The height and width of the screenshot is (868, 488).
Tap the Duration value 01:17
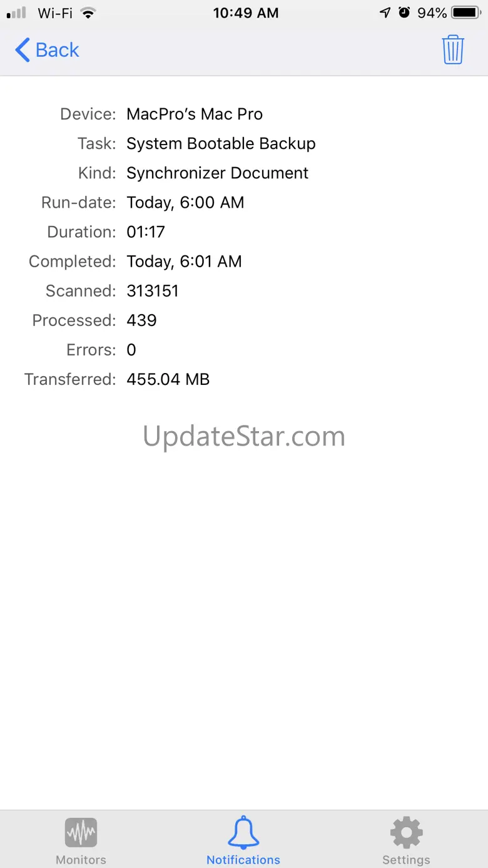coord(146,232)
